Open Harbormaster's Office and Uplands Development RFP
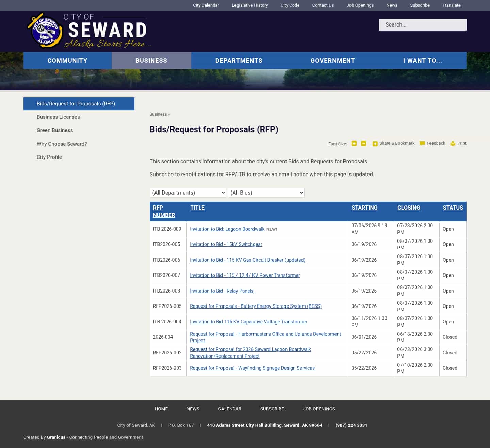The height and width of the screenshot is (448, 490). point(265,337)
